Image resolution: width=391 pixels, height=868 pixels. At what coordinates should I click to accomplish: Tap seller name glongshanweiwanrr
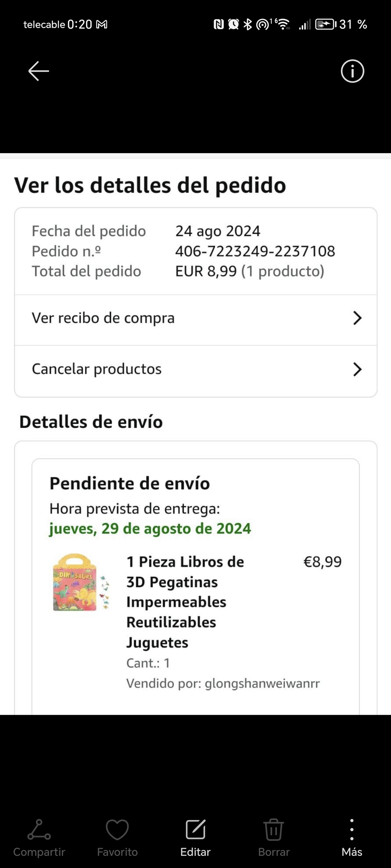click(262, 683)
